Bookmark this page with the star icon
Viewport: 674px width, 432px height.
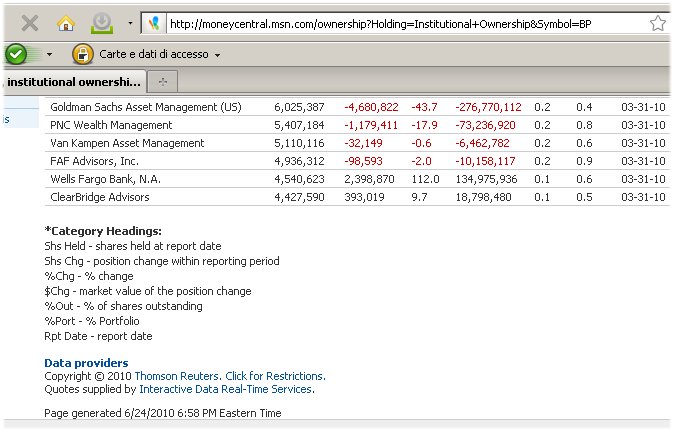658,23
